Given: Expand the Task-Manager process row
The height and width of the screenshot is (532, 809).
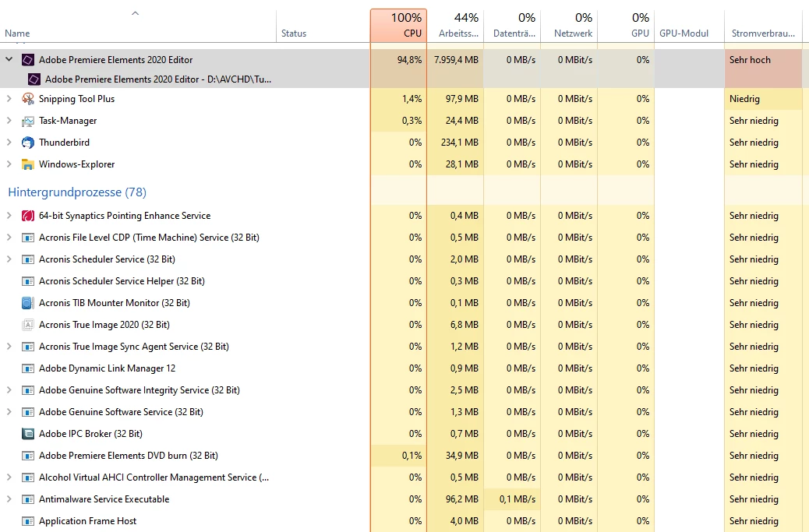Looking at the screenshot, I should click(x=9, y=120).
